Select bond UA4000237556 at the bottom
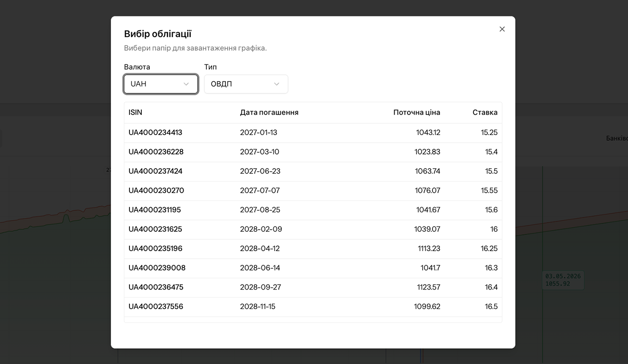 point(313,307)
